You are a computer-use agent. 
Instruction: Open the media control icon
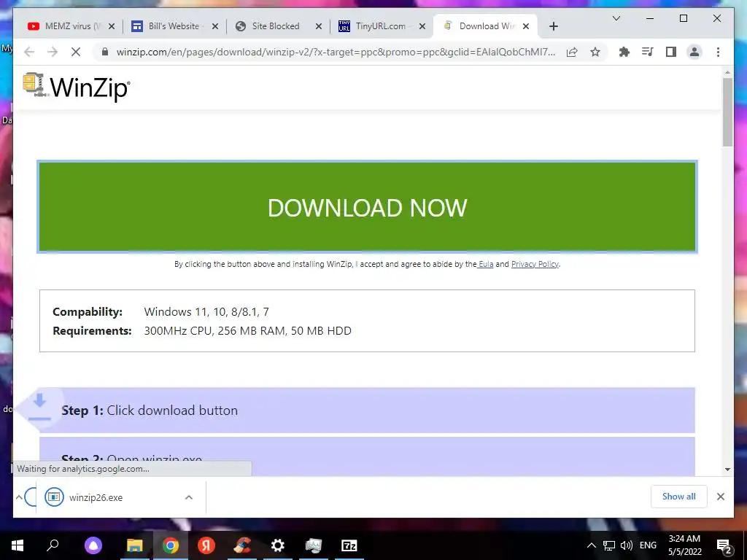648,52
